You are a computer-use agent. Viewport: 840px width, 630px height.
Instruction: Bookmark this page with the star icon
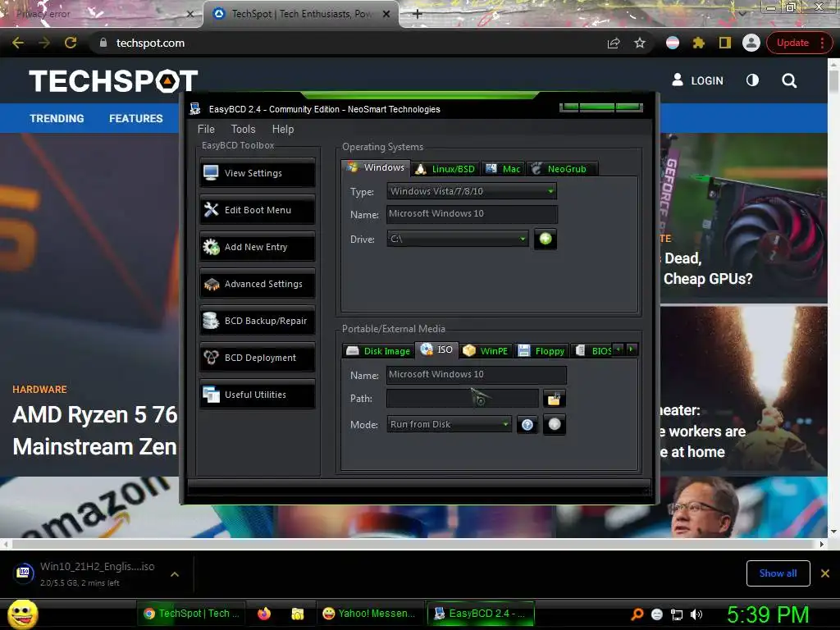pyautogui.click(x=640, y=43)
